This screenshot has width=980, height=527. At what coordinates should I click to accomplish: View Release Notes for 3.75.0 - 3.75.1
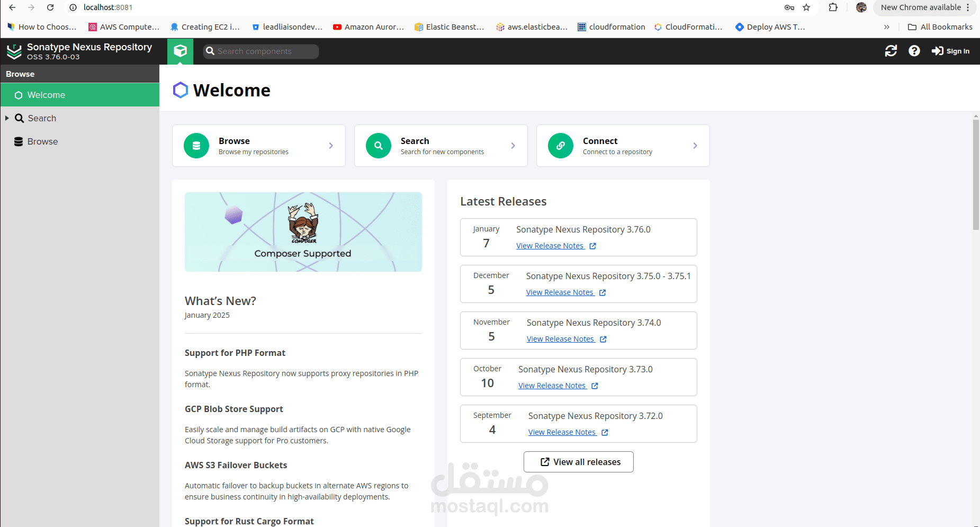tap(566, 292)
